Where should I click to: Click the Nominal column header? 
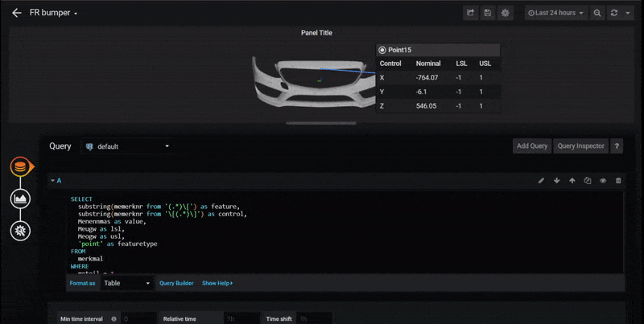tap(428, 64)
